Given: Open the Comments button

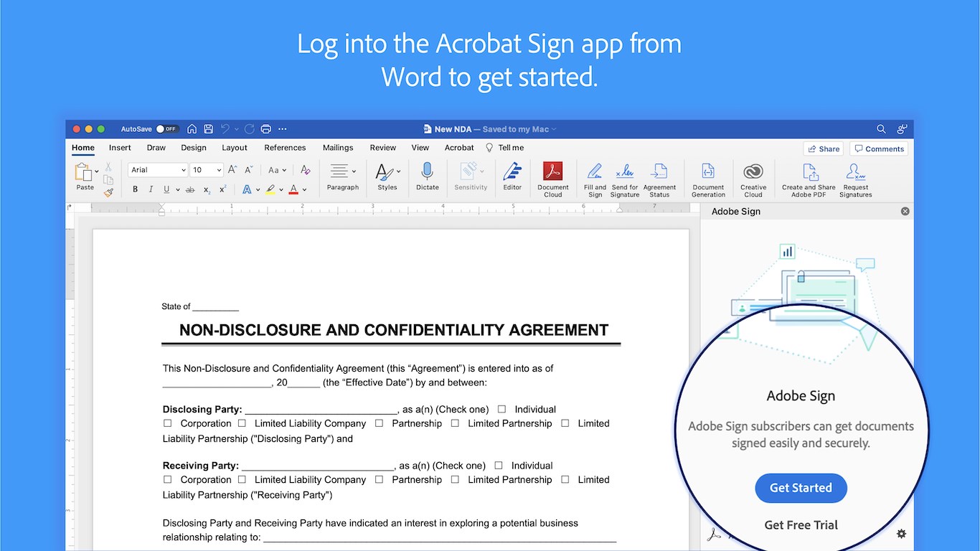Looking at the screenshot, I should pyautogui.click(x=879, y=149).
